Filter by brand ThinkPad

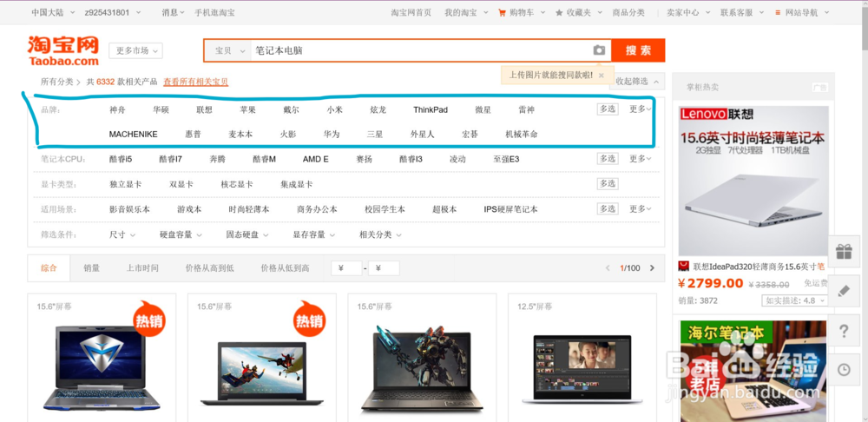[x=431, y=109]
